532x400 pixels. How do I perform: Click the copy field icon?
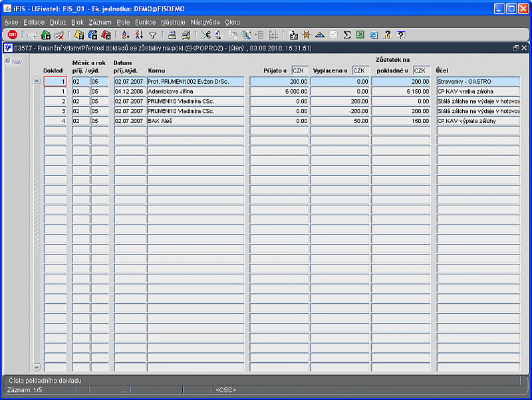click(219, 35)
